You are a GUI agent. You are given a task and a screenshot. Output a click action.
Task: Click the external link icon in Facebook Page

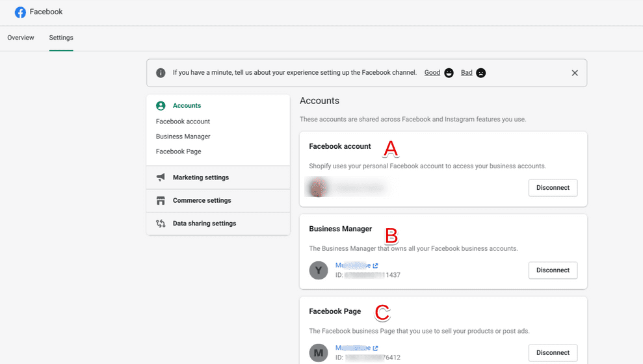click(x=375, y=348)
